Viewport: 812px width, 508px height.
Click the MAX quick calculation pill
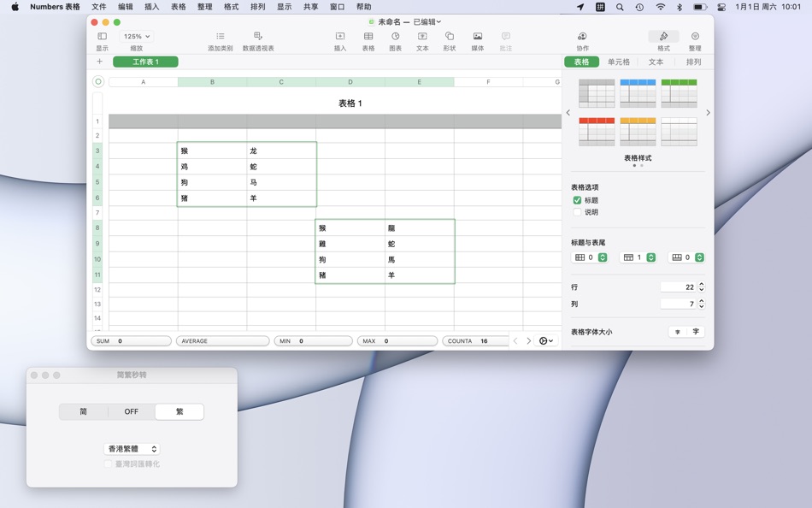pyautogui.click(x=397, y=341)
